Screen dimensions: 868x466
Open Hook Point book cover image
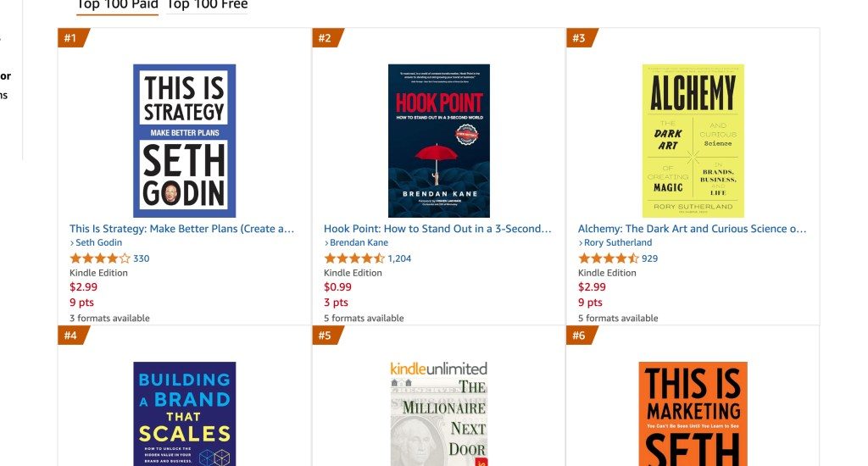click(x=438, y=141)
